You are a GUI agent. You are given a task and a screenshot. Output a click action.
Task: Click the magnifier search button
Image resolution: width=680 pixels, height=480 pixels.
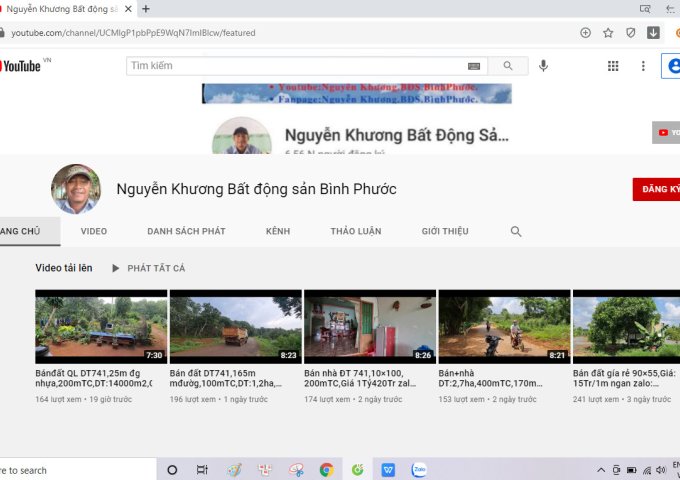pos(508,66)
